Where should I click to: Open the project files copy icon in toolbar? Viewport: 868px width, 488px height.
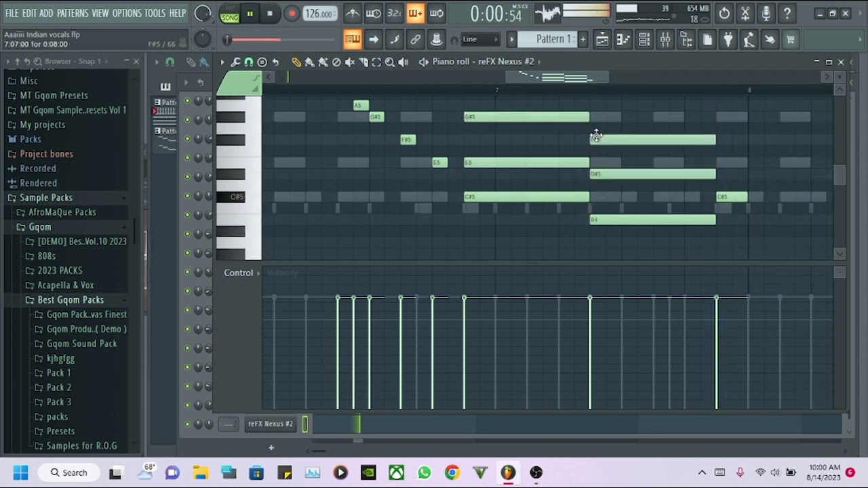tap(707, 40)
